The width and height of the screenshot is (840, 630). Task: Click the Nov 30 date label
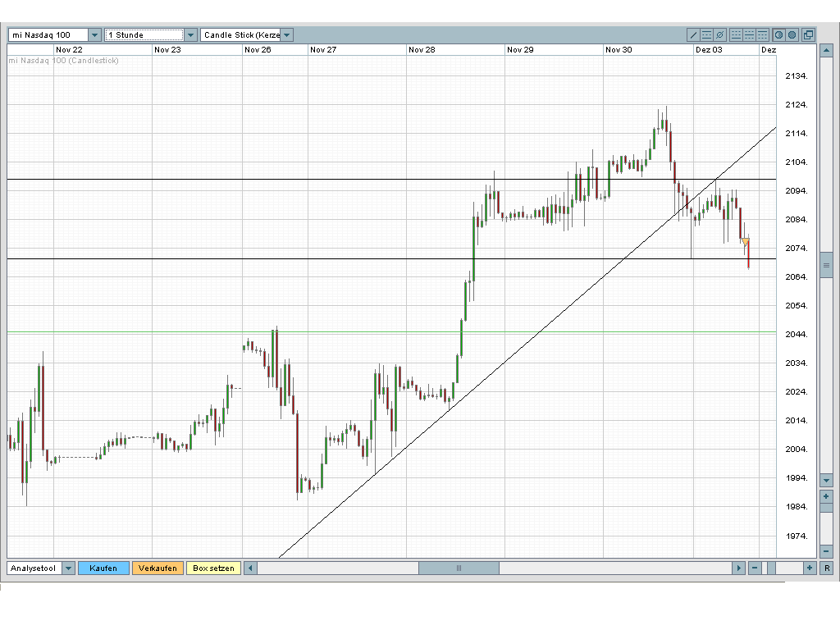619,49
